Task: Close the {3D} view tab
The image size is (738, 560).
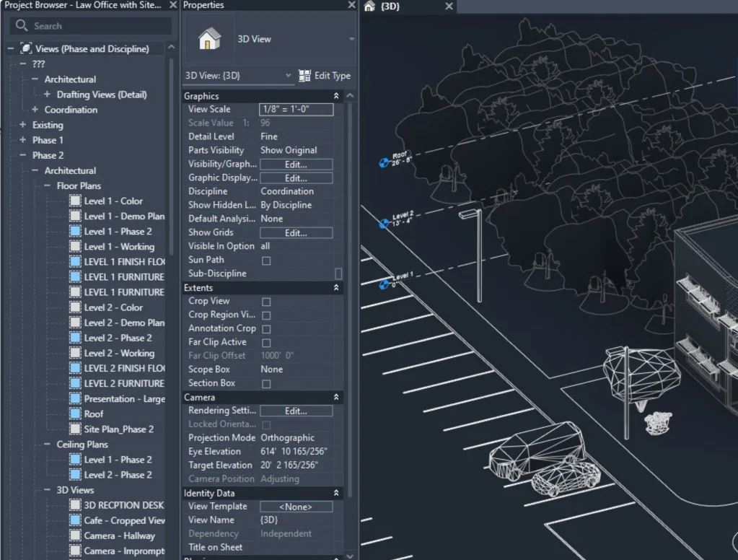Action: [449, 6]
